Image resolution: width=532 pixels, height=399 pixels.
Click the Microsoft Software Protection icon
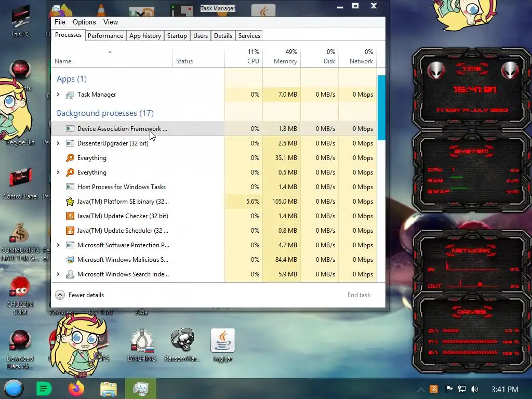pos(70,245)
